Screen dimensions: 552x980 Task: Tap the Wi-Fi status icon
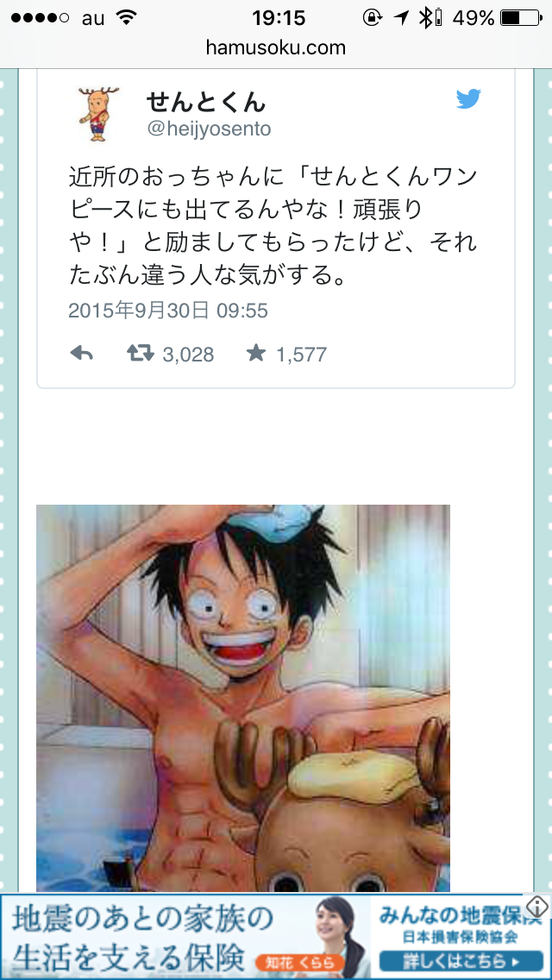pyautogui.click(x=127, y=18)
